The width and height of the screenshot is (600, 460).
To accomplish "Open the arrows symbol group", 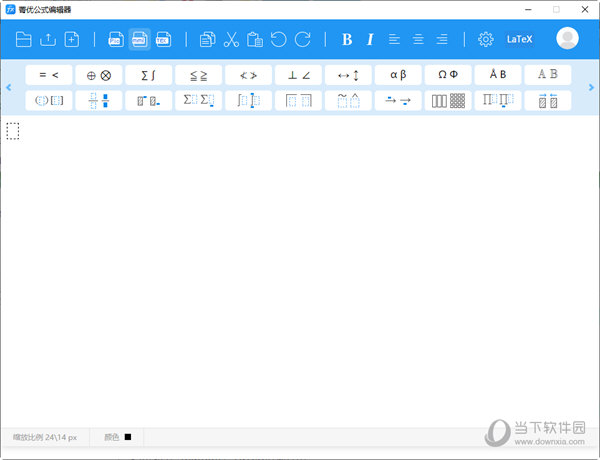I will (x=349, y=75).
